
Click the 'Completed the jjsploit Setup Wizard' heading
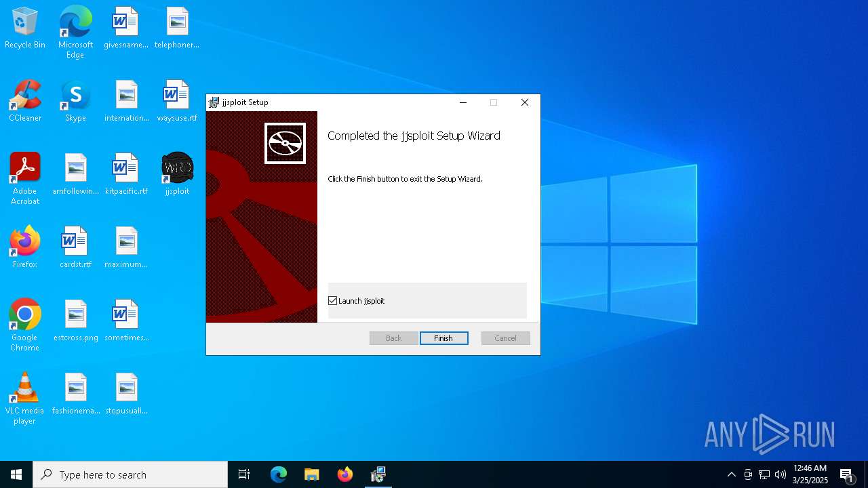(414, 136)
